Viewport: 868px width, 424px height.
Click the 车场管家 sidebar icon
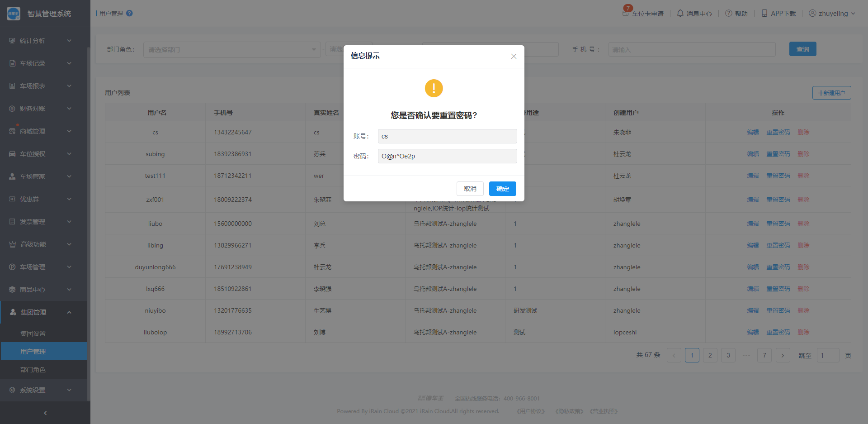[12, 176]
